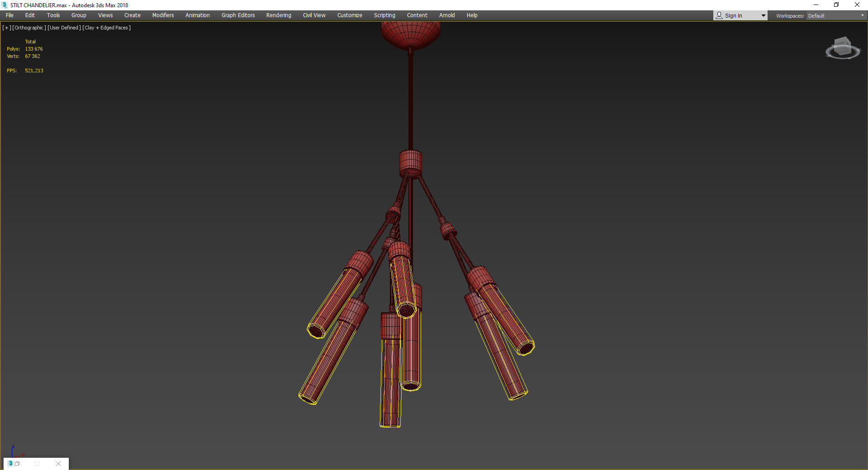The width and height of the screenshot is (868, 470).
Task: Open the Group menu
Action: pos(79,15)
